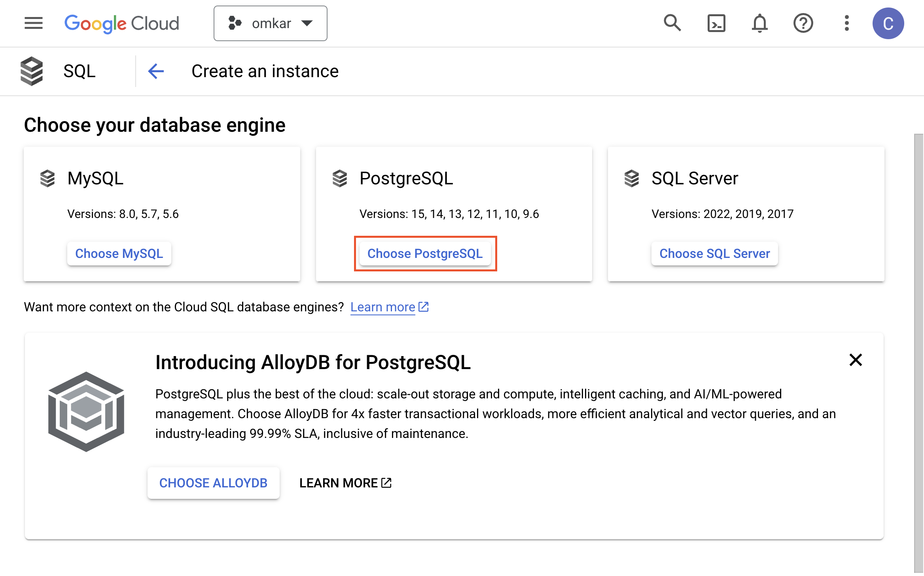The image size is (924, 576).
Task: Dismiss the AlloyDB introduction banner
Action: coord(855,360)
